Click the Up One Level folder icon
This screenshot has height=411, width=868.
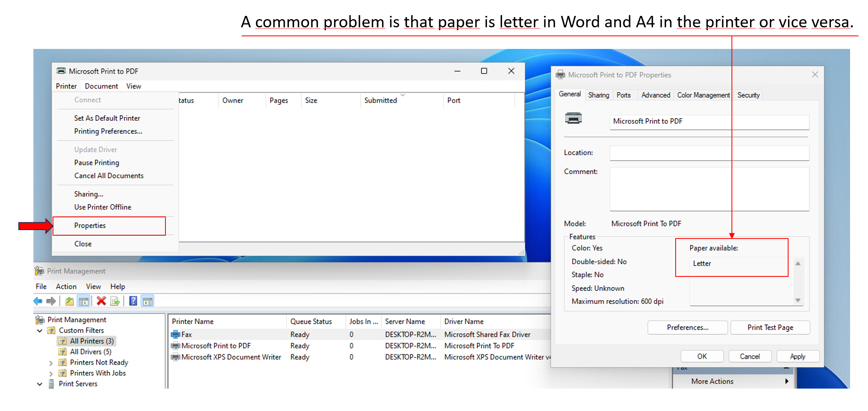[70, 301]
